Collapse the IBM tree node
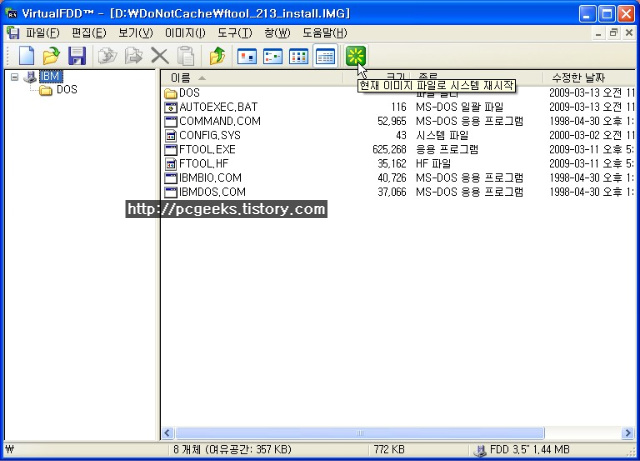This screenshot has width=640, height=461. (15, 77)
